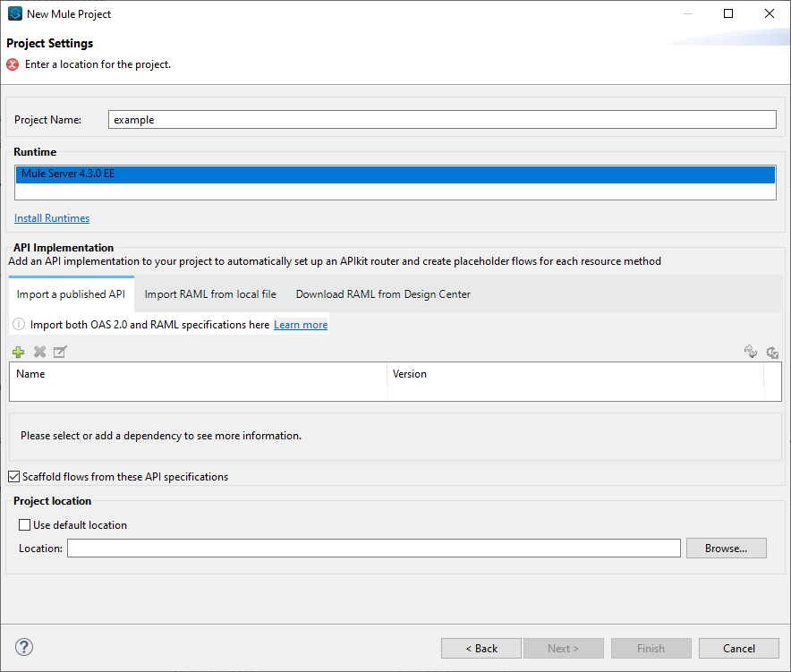
Task: Click the green plus add dependency icon
Action: click(18, 353)
